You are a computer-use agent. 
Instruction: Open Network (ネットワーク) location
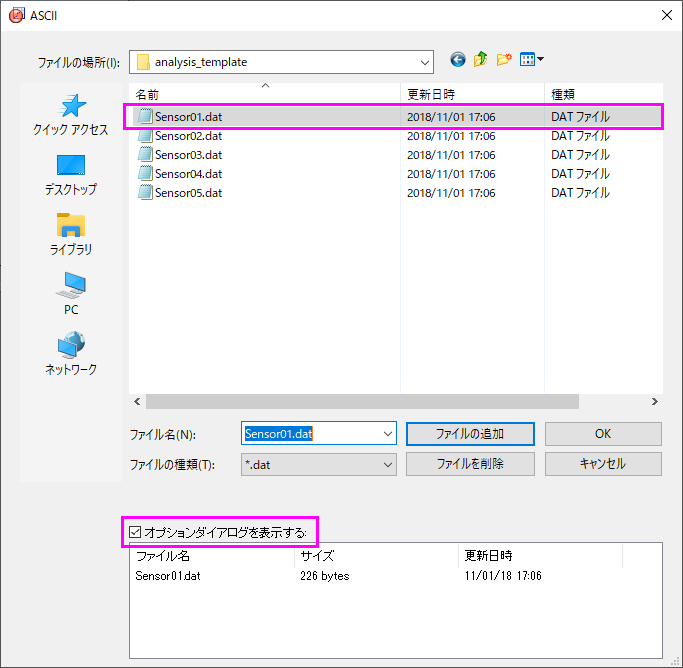71,354
